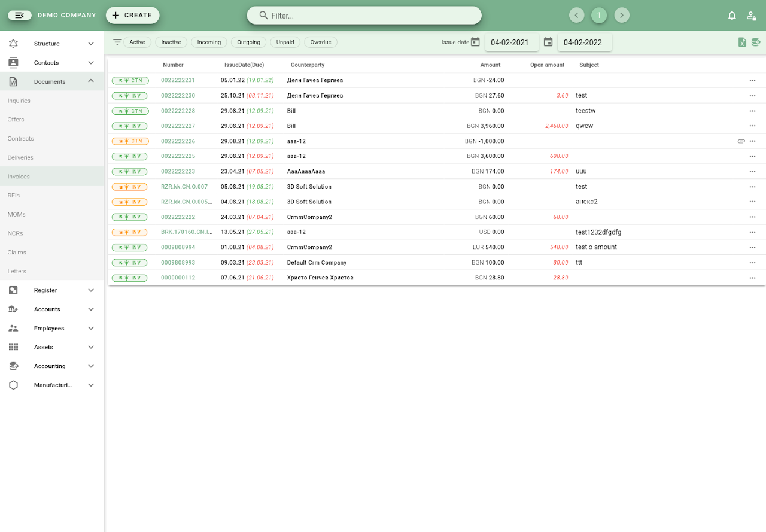The image size is (766, 532).
Task: Click the attachment paperclip on row 0022222226
Action: pos(741,141)
